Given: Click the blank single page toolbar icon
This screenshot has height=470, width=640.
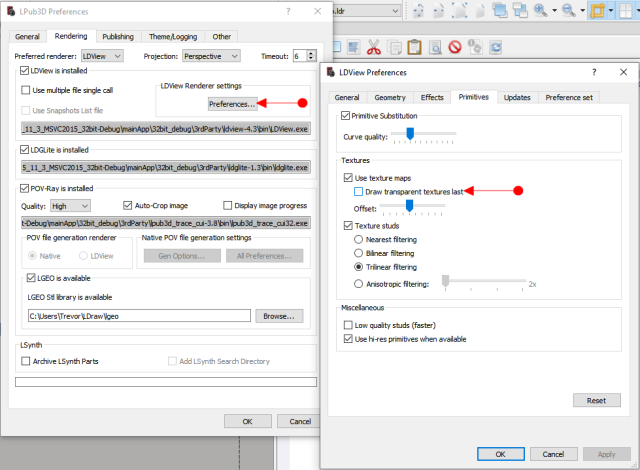Looking at the screenshot, I should [480, 11].
